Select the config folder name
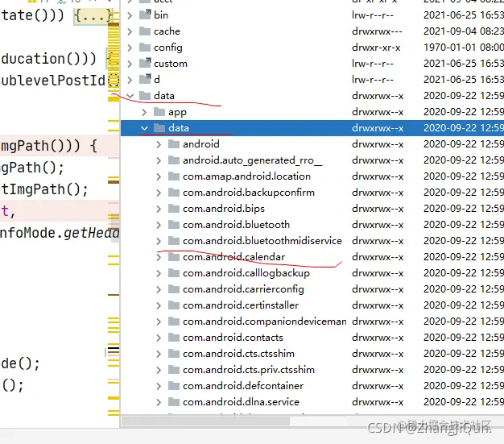This screenshot has height=444, width=504. (167, 48)
